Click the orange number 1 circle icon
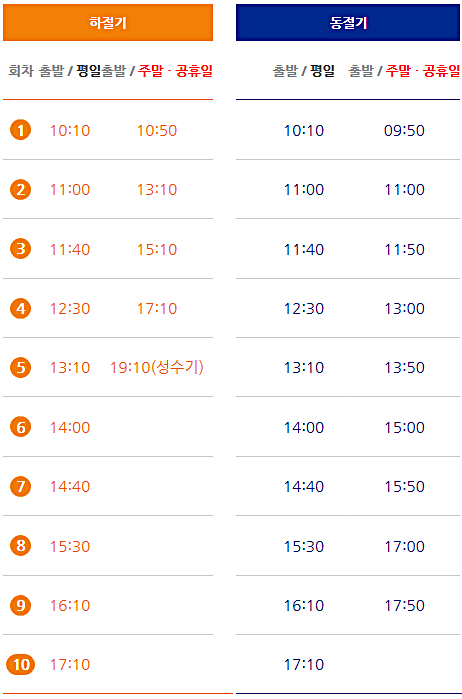Screen dimensions: 462x699 point(21,130)
